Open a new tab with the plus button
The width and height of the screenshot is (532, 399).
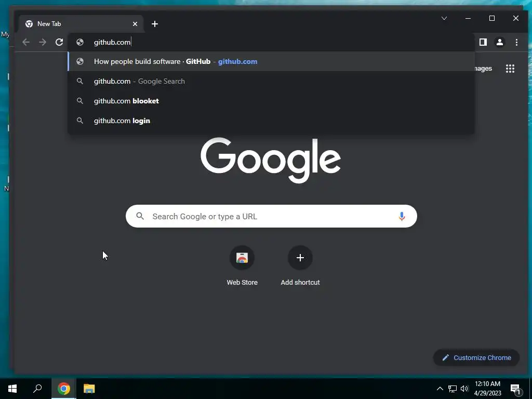pyautogui.click(x=155, y=24)
